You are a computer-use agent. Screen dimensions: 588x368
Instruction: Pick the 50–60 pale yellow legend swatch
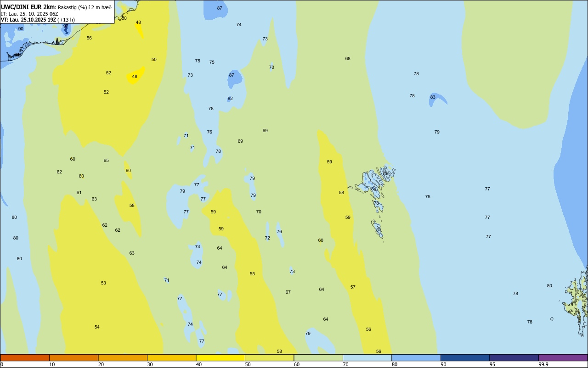click(269, 357)
